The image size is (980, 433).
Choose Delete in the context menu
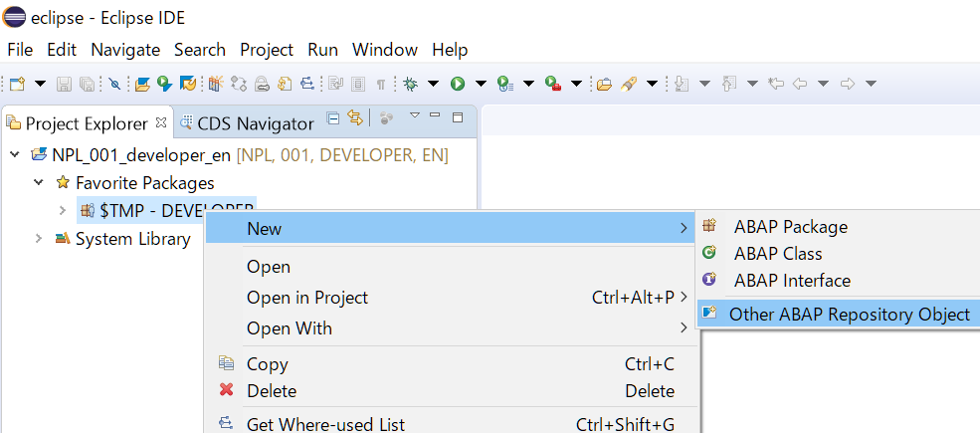(x=450, y=391)
